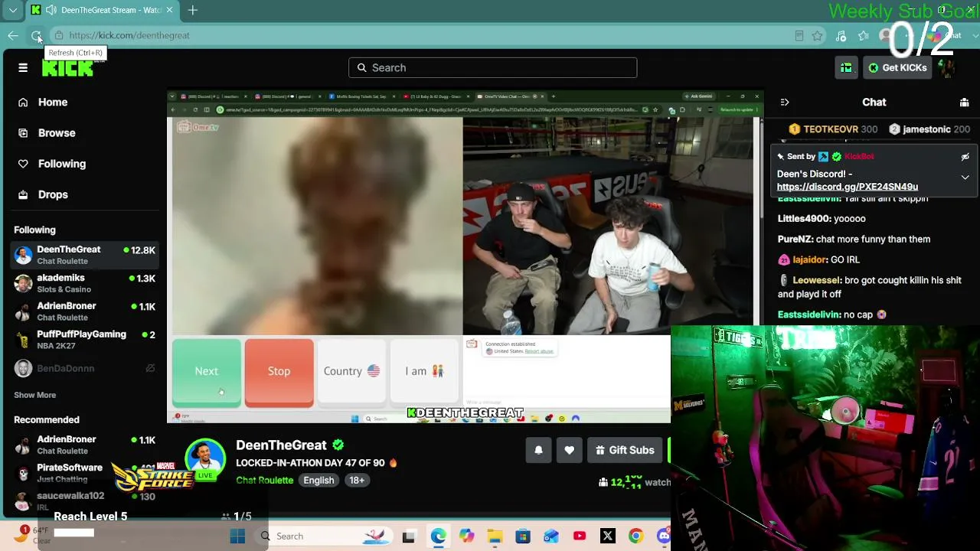This screenshot has width=980, height=551.
Task: Go back using the browser back arrow
Action: click(x=13, y=35)
